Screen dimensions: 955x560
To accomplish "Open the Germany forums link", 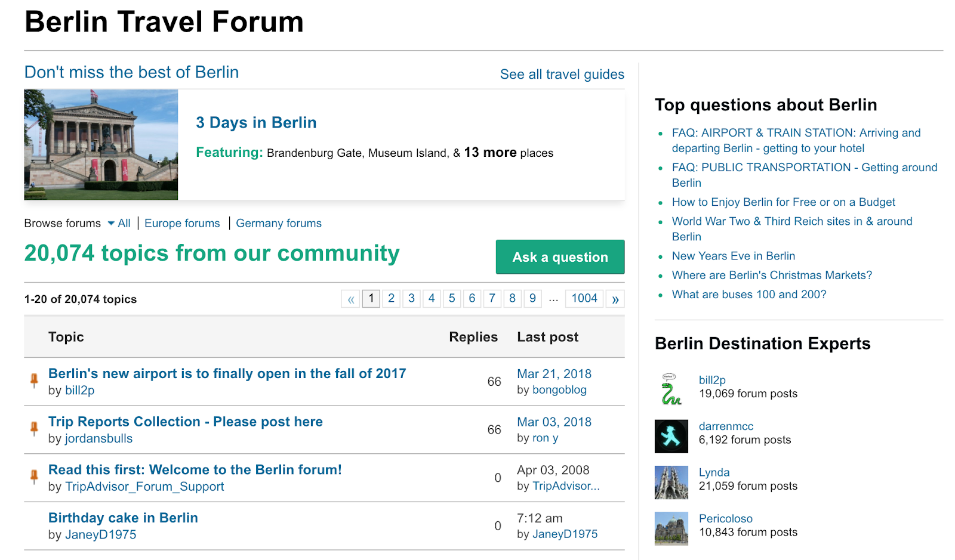I will [x=279, y=223].
